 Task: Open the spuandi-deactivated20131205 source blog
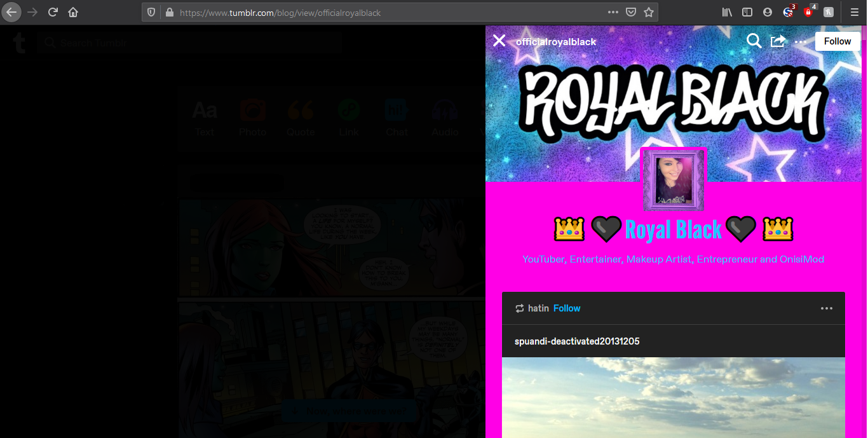tap(577, 341)
